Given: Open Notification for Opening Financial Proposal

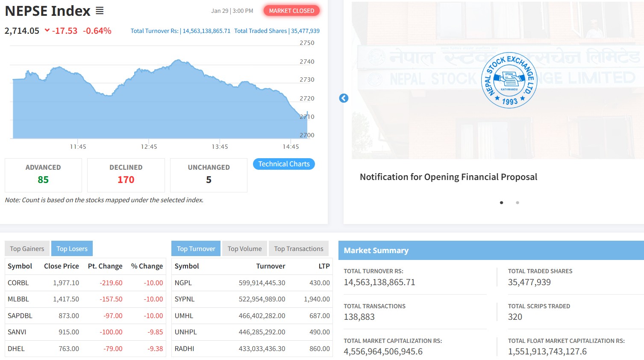Looking at the screenshot, I should click(x=448, y=177).
